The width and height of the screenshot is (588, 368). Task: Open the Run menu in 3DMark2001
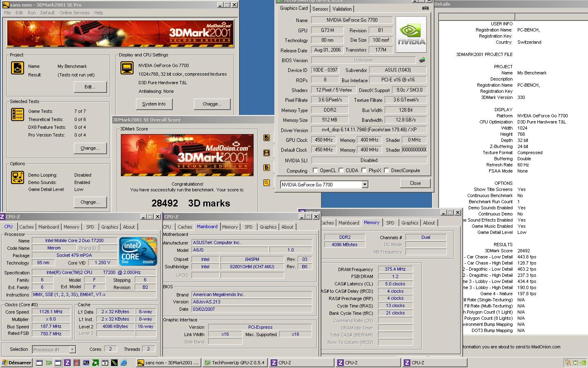[32, 13]
